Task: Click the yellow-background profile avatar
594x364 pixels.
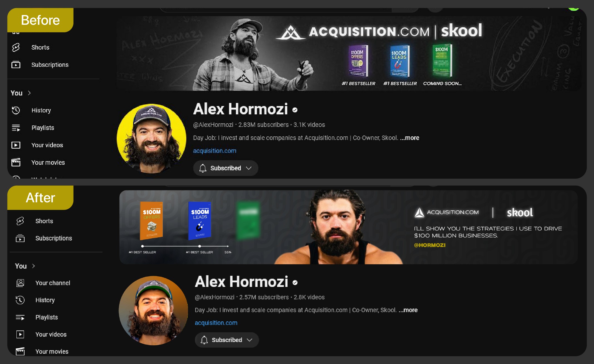Action: click(x=151, y=138)
